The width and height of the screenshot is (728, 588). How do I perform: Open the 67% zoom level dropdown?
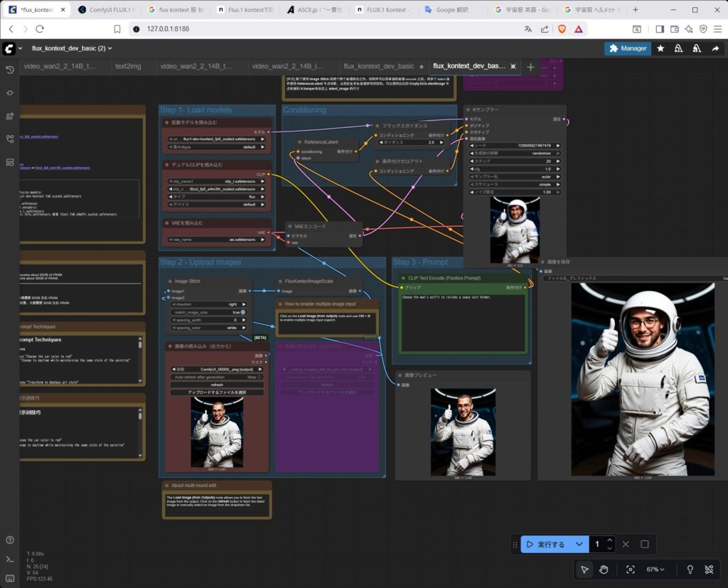pyautogui.click(x=655, y=570)
